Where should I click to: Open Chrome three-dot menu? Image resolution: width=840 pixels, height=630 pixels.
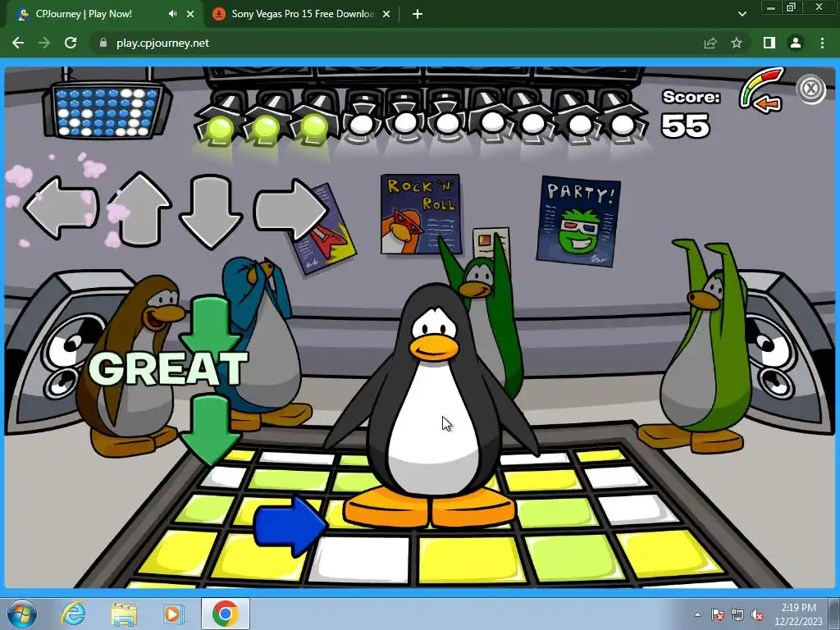[x=822, y=43]
